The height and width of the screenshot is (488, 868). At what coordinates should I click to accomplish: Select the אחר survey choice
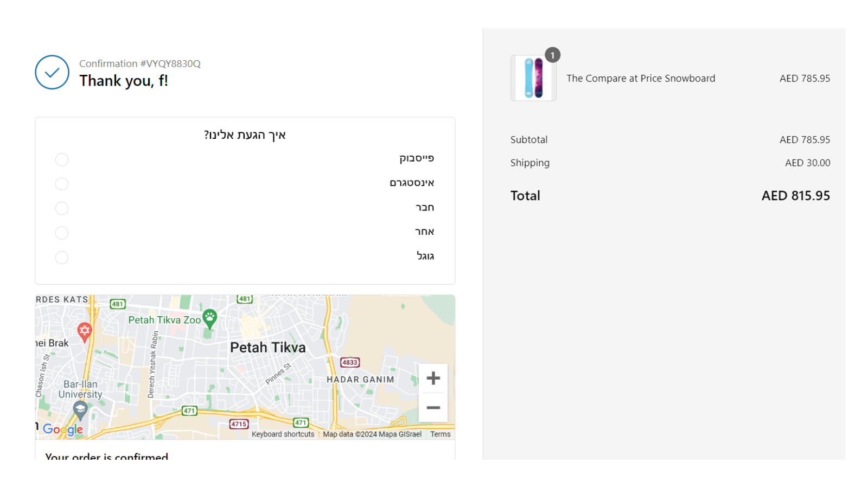tap(61, 233)
